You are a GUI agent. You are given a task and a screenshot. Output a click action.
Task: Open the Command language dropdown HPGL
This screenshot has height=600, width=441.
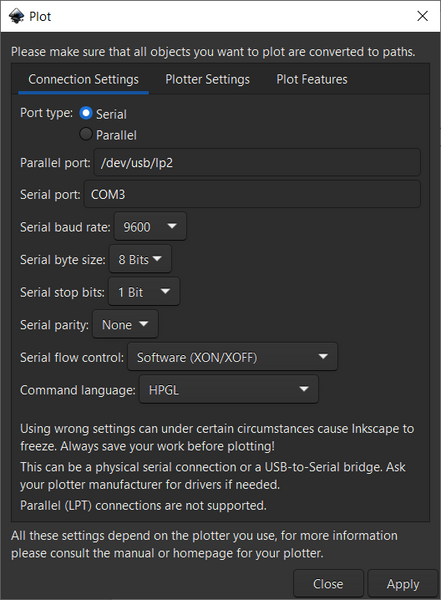point(229,390)
